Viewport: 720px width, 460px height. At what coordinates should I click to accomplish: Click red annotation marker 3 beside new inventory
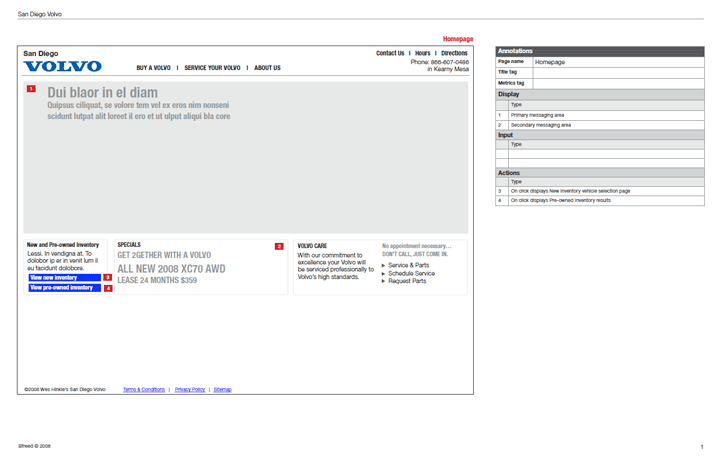click(108, 278)
